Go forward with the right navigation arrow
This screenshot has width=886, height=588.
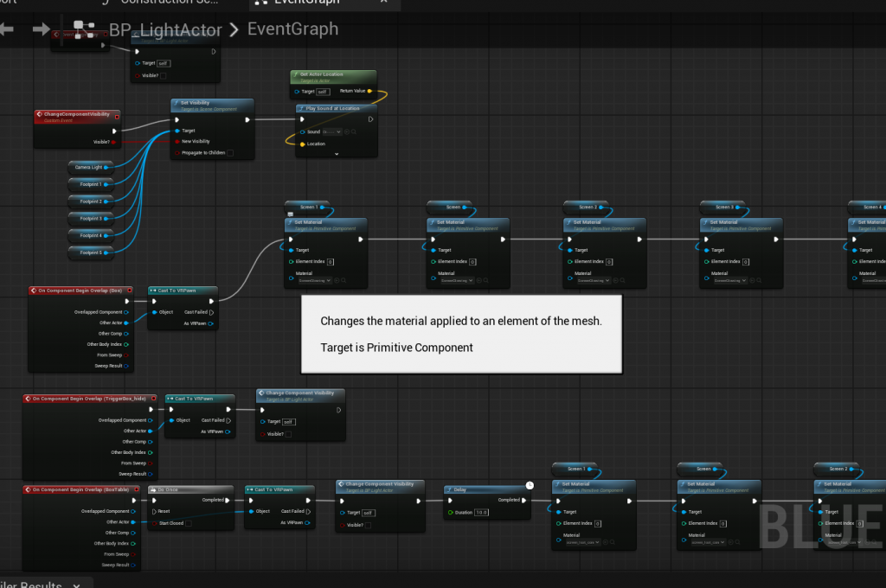[41, 29]
